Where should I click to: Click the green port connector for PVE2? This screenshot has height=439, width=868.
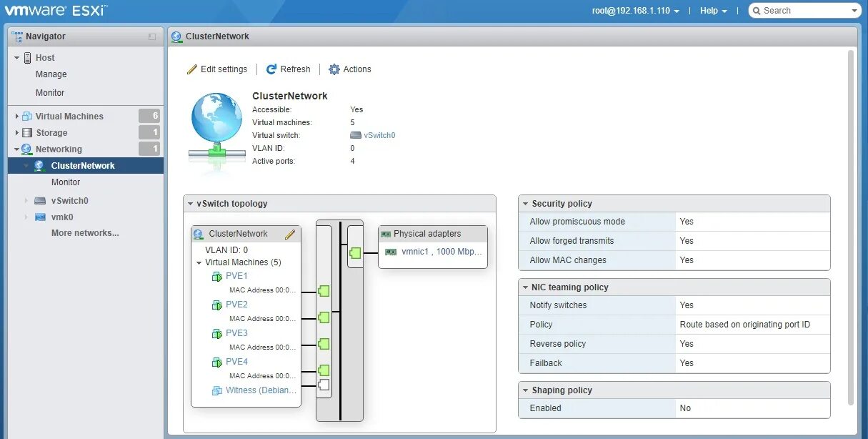point(324,317)
